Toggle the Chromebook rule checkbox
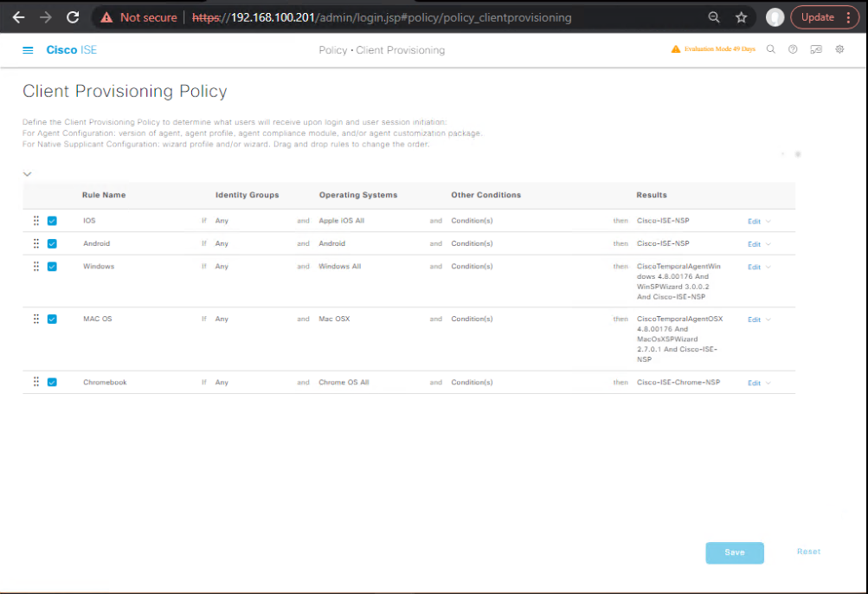The width and height of the screenshot is (868, 594). (52, 383)
